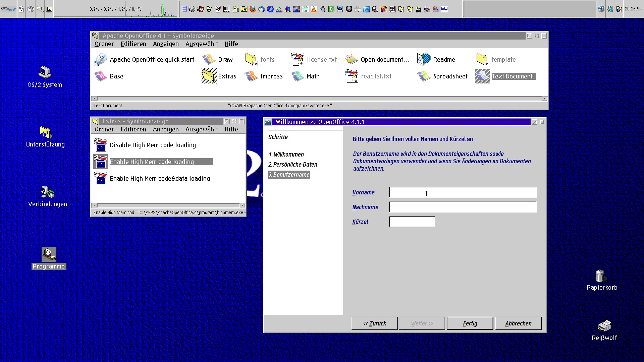Open the OS/2 System desktop icon
This screenshot has height=362, width=644.
(45, 72)
